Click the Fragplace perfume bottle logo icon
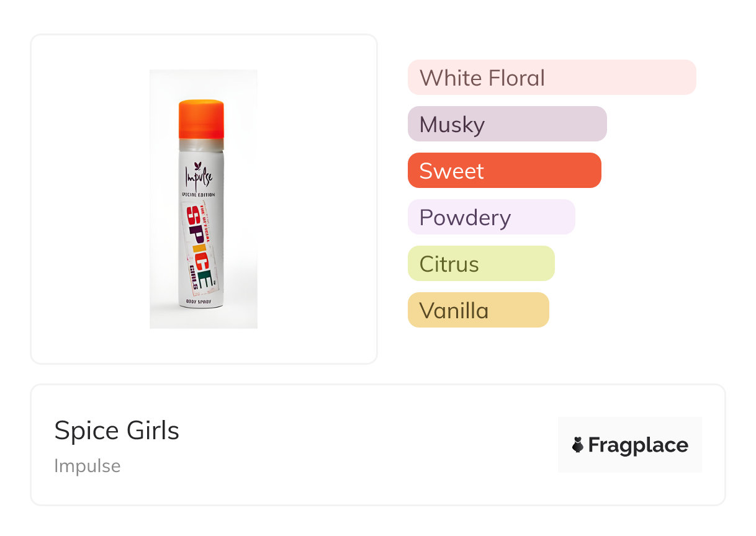The height and width of the screenshot is (536, 756). pos(578,445)
